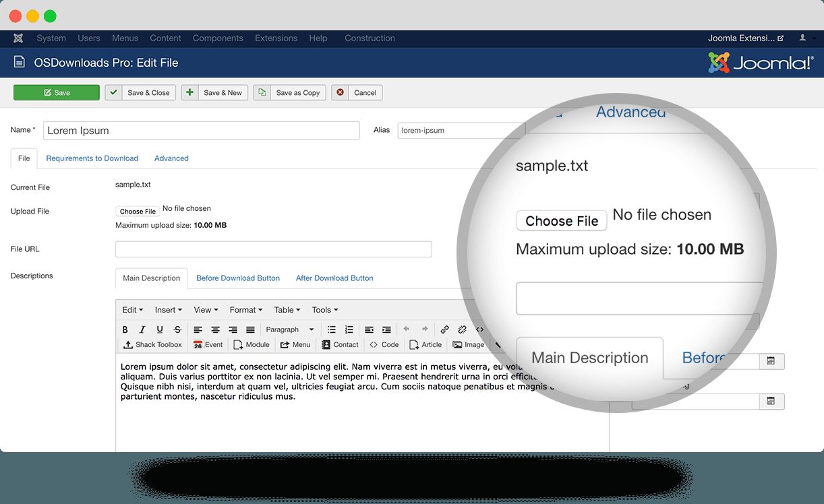Screen dimensions: 824x504
Task: Switch to Requirements to Download tab
Action: [92, 158]
